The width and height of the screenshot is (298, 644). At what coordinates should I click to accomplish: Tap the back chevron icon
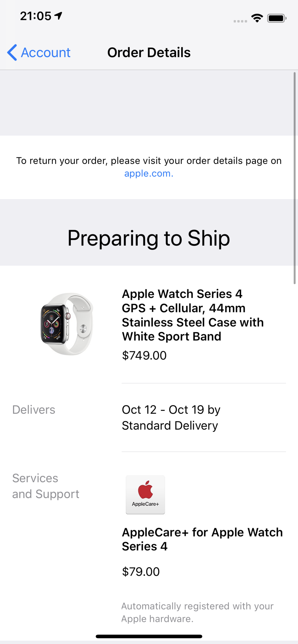[x=12, y=52]
